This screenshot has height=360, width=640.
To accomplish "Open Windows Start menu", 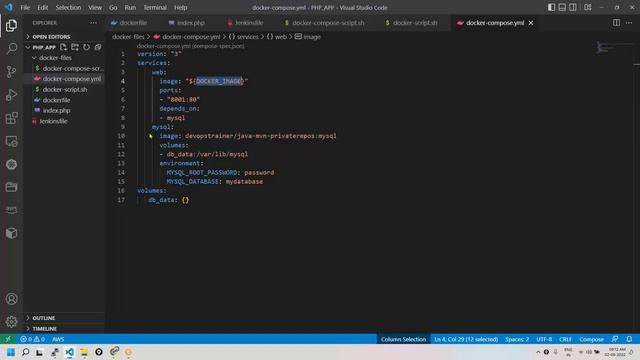I will point(11,352).
